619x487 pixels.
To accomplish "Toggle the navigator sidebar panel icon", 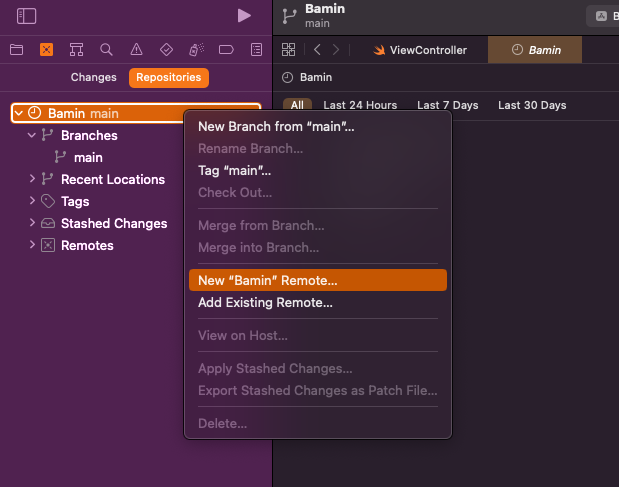I will click(x=26, y=16).
